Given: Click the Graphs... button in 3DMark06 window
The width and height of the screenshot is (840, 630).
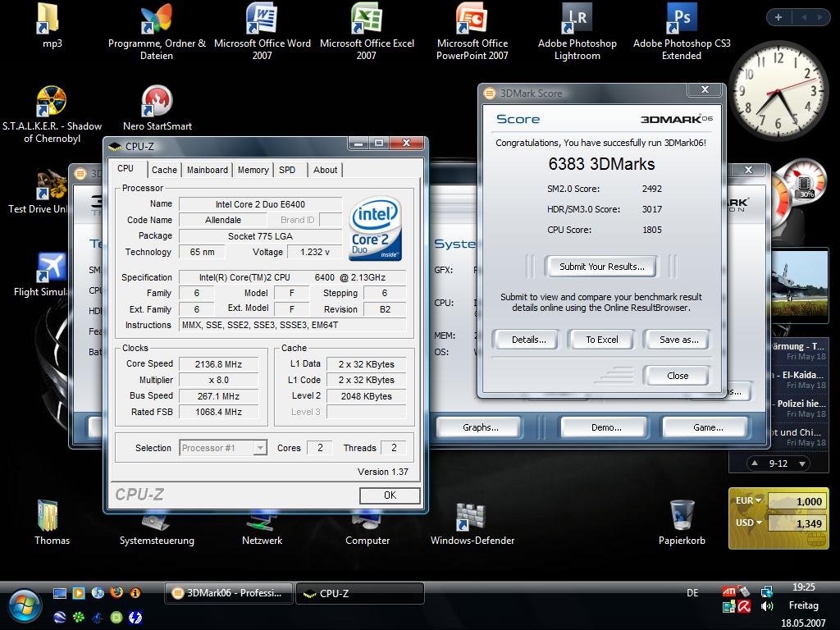Looking at the screenshot, I should point(480,427).
